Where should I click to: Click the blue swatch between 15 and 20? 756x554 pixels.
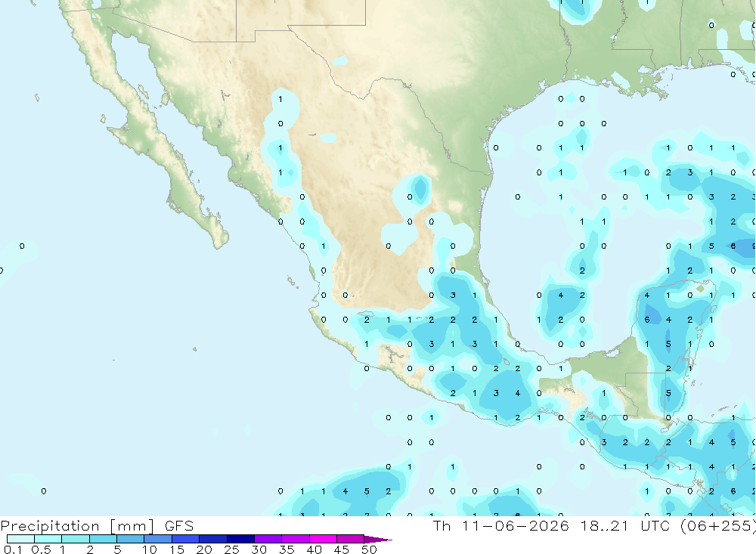pos(186,539)
